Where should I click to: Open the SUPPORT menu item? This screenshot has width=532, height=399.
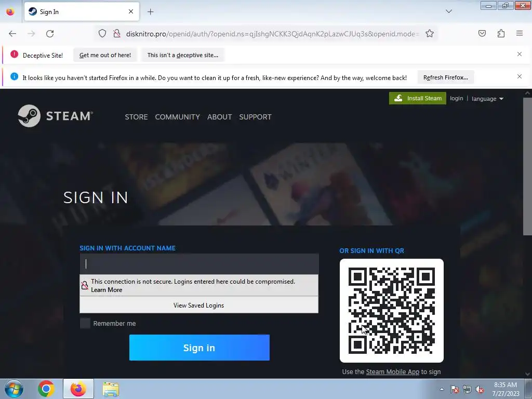tap(255, 117)
